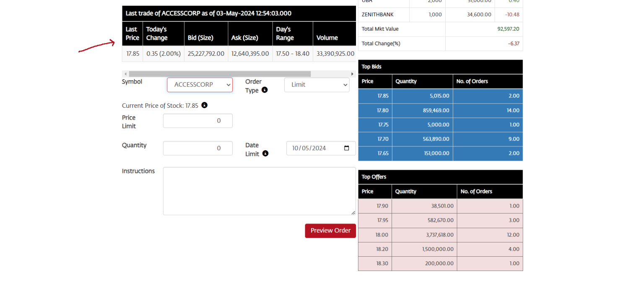Open the Order Type dropdown set to Limit
Screen dimensions: 644x289
(x=317, y=85)
